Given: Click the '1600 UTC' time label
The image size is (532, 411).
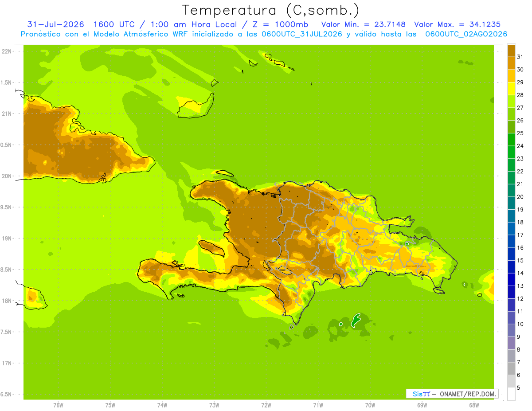Looking at the screenshot, I should click(x=114, y=24).
